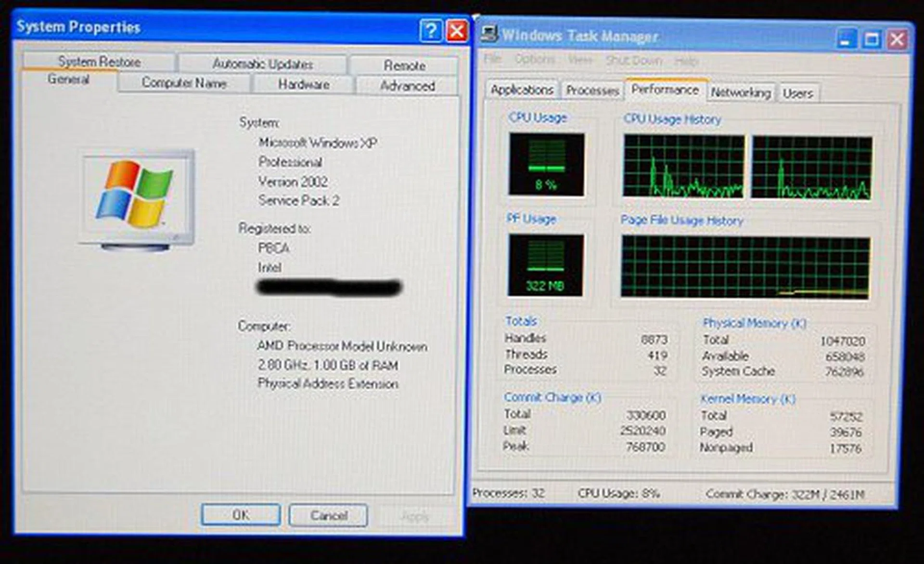Open the Shut Down menu
The height and width of the screenshot is (564, 924).
634,60
